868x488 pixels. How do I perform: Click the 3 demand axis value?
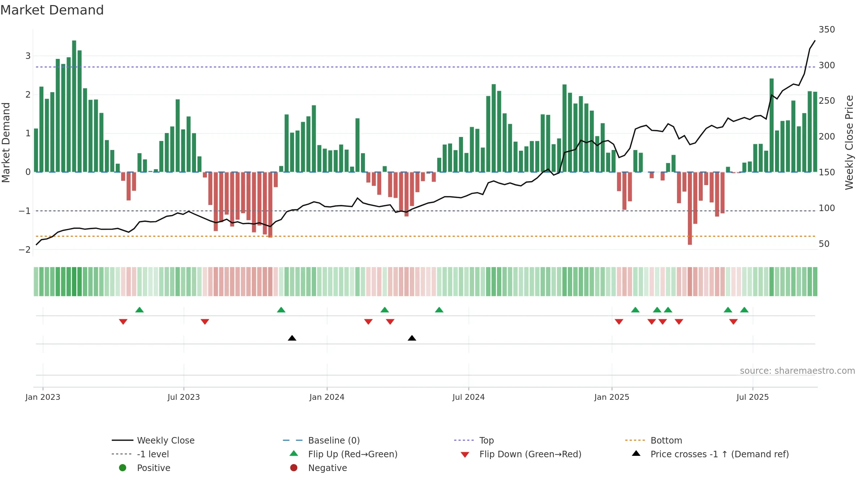[28, 56]
